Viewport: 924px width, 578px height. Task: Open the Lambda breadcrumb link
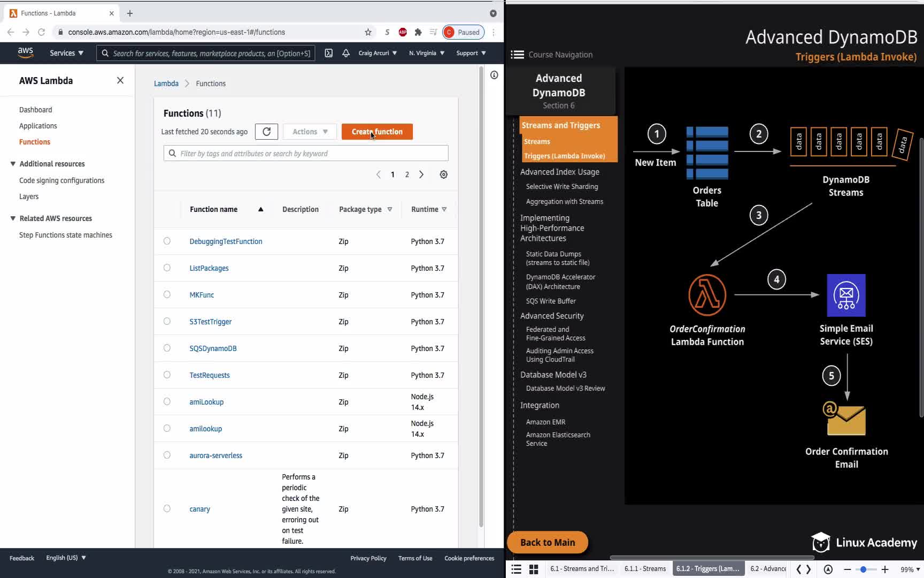[166, 83]
